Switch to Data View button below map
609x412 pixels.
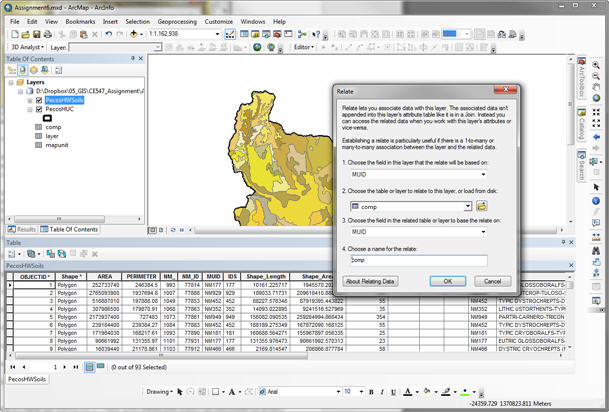pos(153,230)
